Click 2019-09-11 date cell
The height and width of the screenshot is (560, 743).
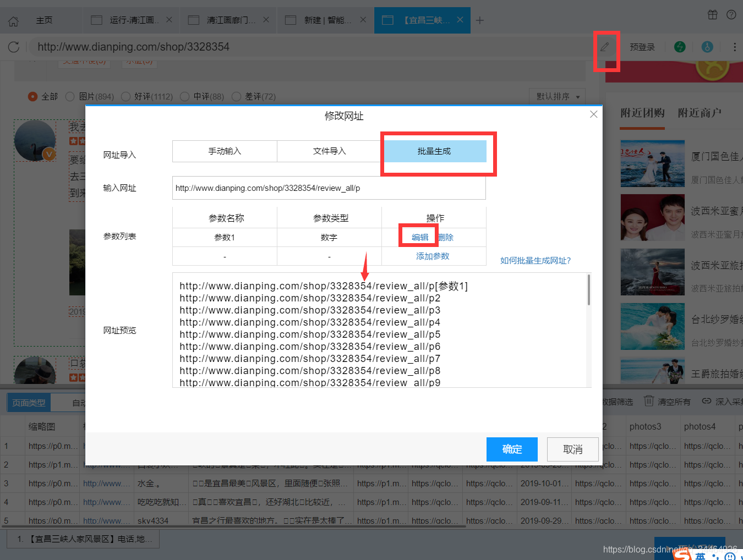click(x=544, y=502)
